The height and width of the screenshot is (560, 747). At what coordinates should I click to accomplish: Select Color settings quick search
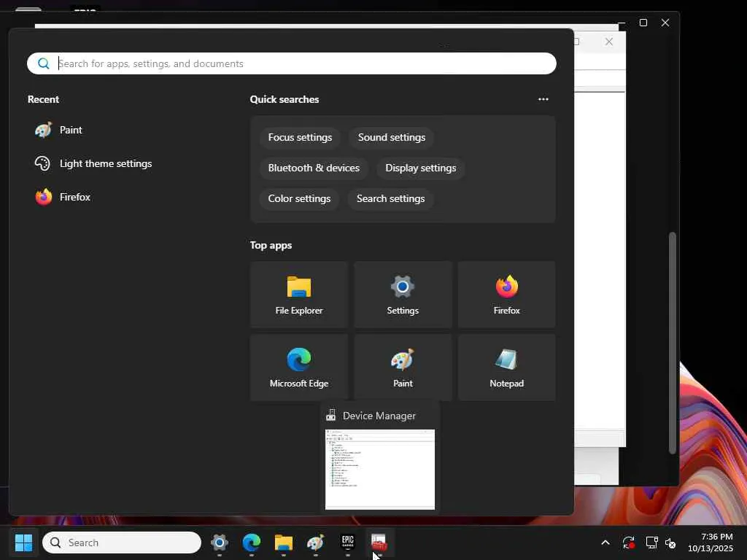coord(299,198)
